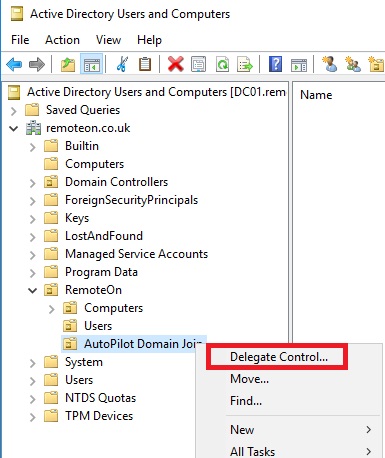This screenshot has height=458, width=385.
Task: Click the remoteon.co.uk domain icon
Action: [33, 128]
